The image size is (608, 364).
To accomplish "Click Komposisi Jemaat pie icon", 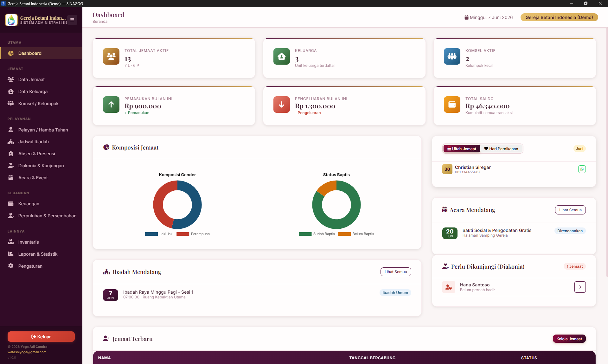I will tap(106, 147).
